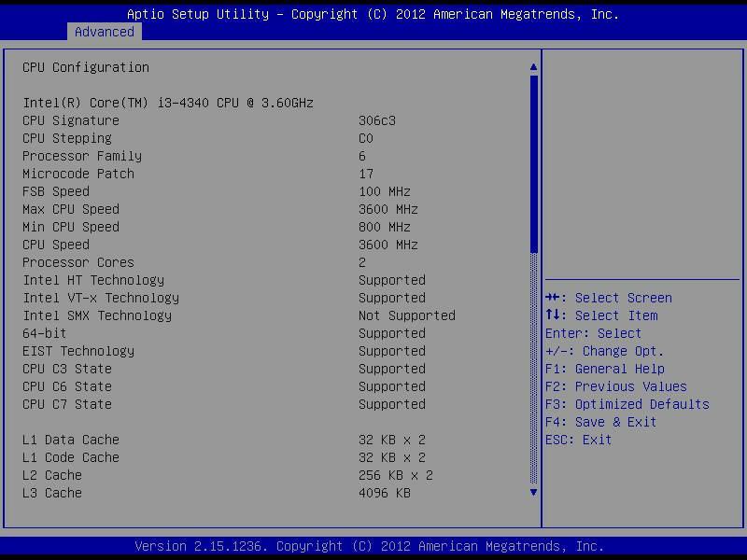747x560 pixels.
Task: Click the '256 KB x 2' L2 Cache value
Action: (x=396, y=475)
